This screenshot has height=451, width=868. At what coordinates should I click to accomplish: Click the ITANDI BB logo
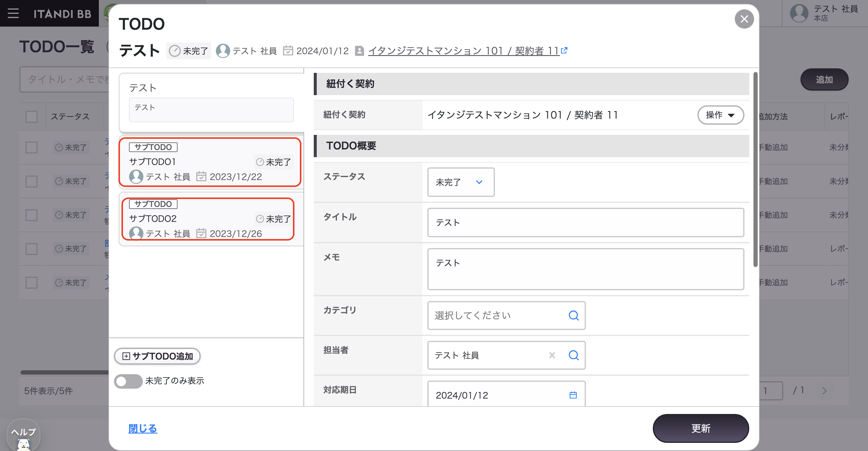(62, 14)
